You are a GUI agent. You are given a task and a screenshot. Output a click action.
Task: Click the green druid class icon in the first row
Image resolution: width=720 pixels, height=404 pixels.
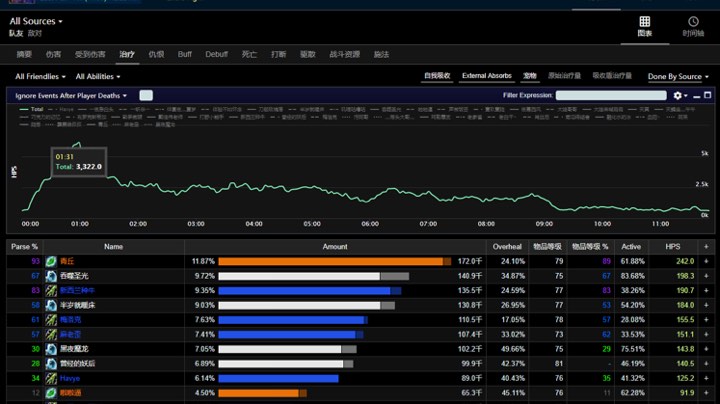click(x=51, y=261)
